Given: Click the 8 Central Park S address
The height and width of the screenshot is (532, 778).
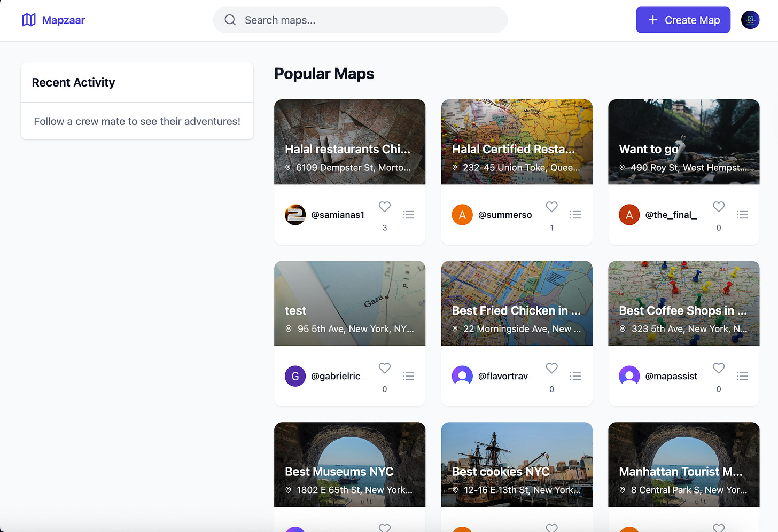Looking at the screenshot, I should 689,490.
